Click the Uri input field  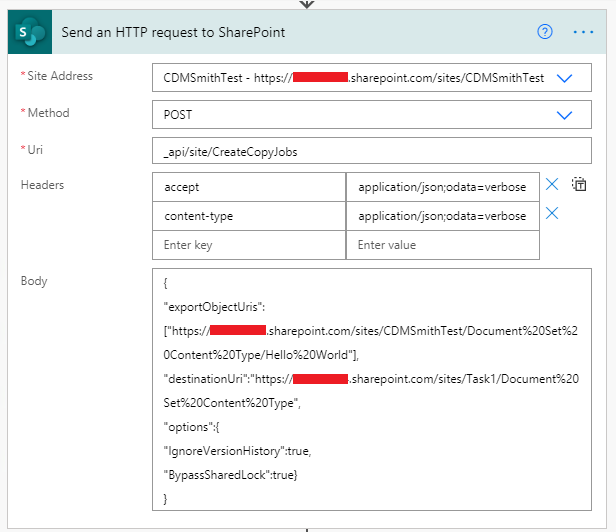[x=372, y=151]
